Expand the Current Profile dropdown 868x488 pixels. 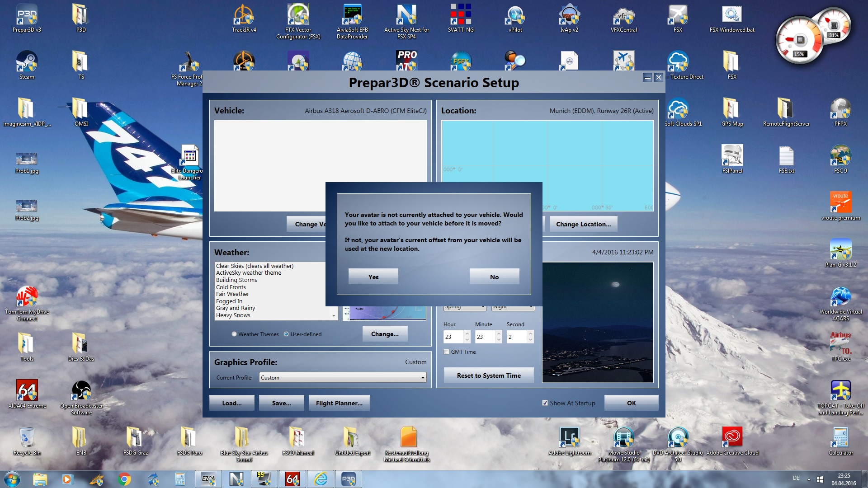click(x=423, y=378)
